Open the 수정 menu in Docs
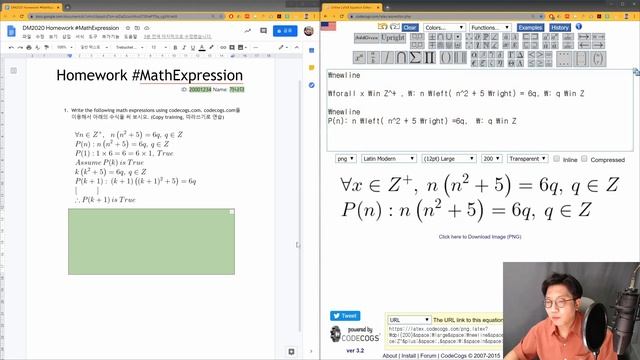Image resolution: width=640 pixels, height=360 pixels. [x=40, y=37]
